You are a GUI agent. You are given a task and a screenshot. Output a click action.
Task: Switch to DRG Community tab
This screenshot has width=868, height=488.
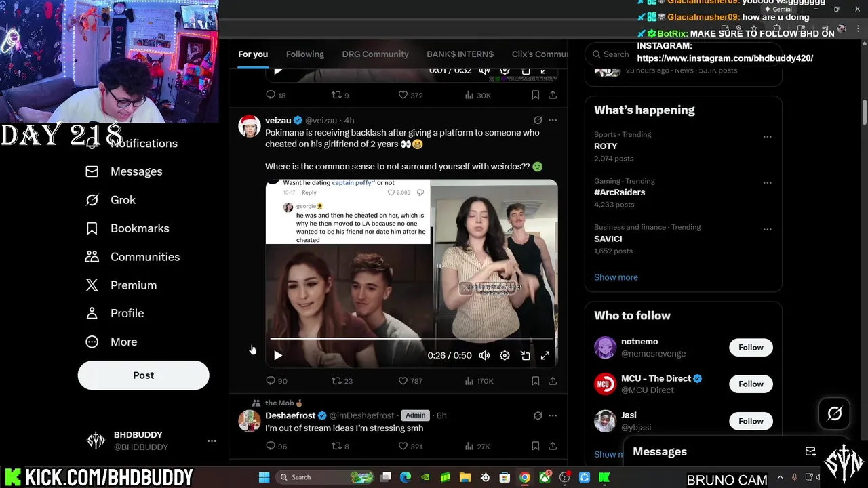pyautogui.click(x=375, y=54)
